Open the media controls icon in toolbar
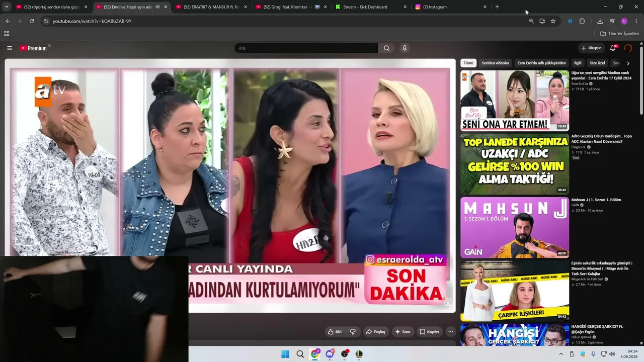This screenshot has width=644, height=362. pyautogui.click(x=612, y=21)
